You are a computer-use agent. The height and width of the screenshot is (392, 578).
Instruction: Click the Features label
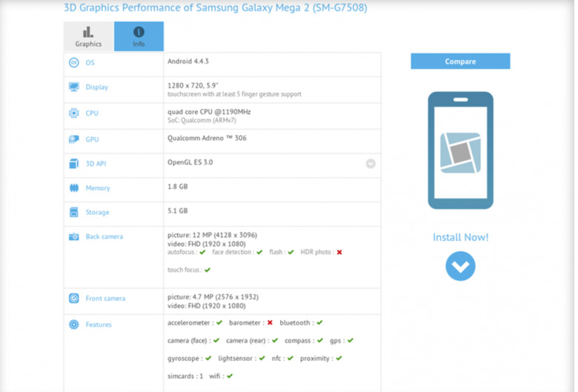pos(99,325)
